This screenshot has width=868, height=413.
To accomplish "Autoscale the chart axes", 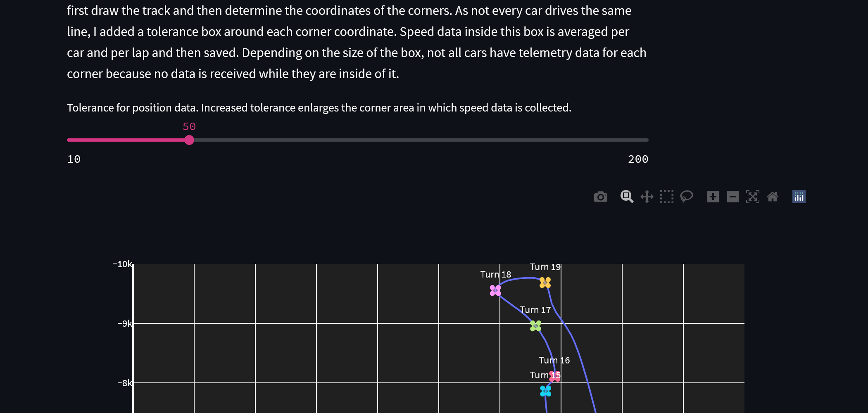I will [x=753, y=197].
